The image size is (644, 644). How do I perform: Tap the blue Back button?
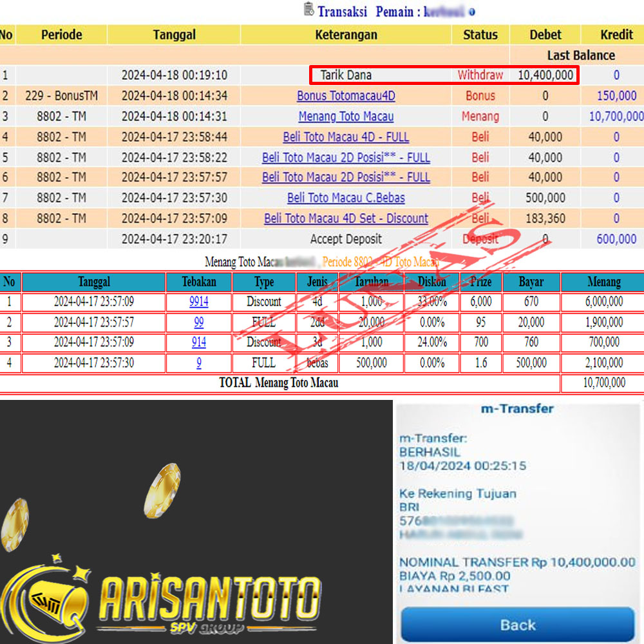coord(518,624)
